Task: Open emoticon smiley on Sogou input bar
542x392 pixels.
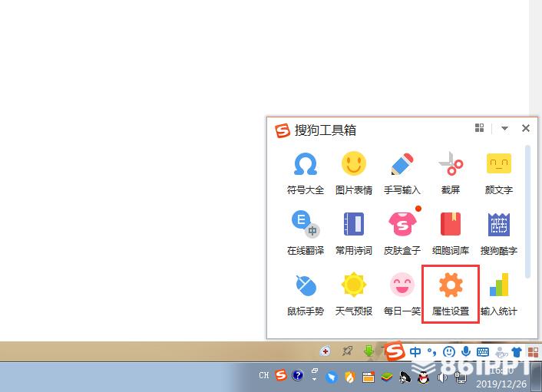Action: pyautogui.click(x=449, y=352)
